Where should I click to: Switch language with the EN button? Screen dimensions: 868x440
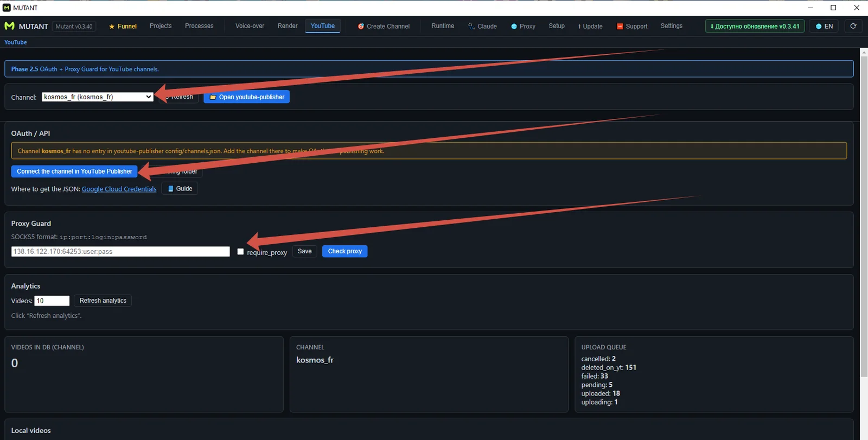point(824,26)
